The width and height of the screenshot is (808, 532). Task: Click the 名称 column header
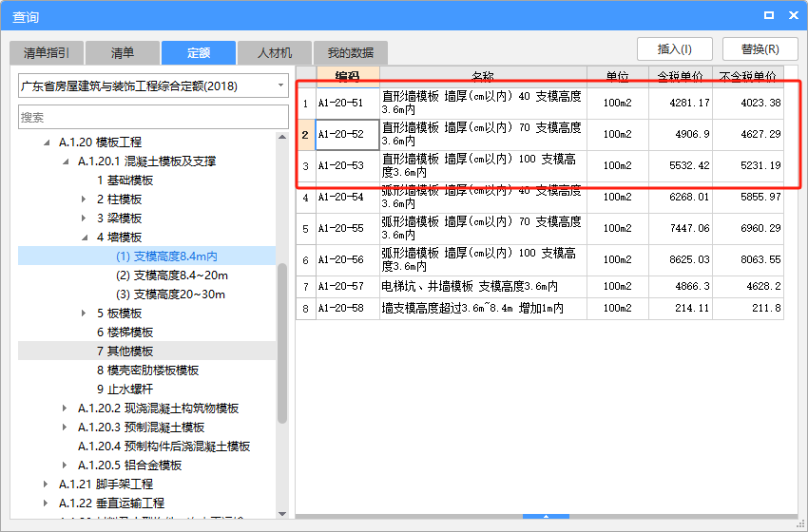(x=483, y=77)
